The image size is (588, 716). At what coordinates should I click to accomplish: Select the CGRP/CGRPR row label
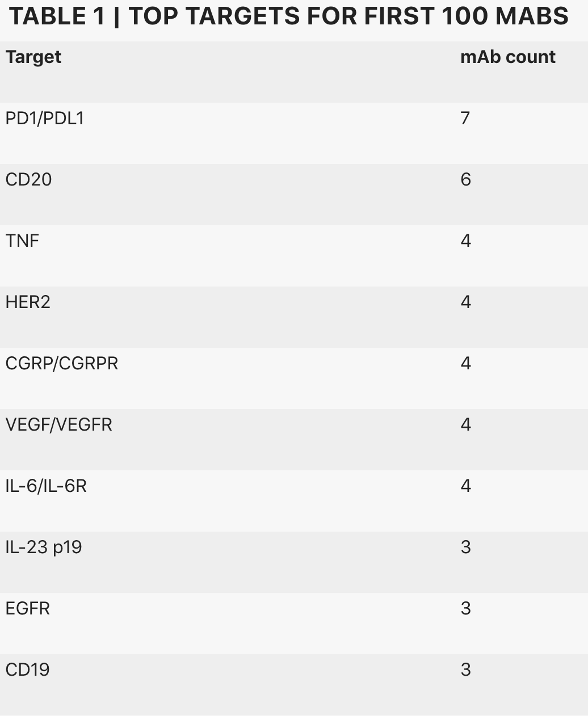click(x=62, y=363)
